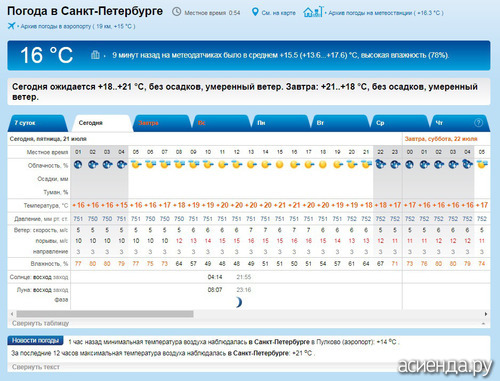This screenshot has width=500, height=381.
Task: Collapse table via Свернуть таблицу
Action: [40, 323]
